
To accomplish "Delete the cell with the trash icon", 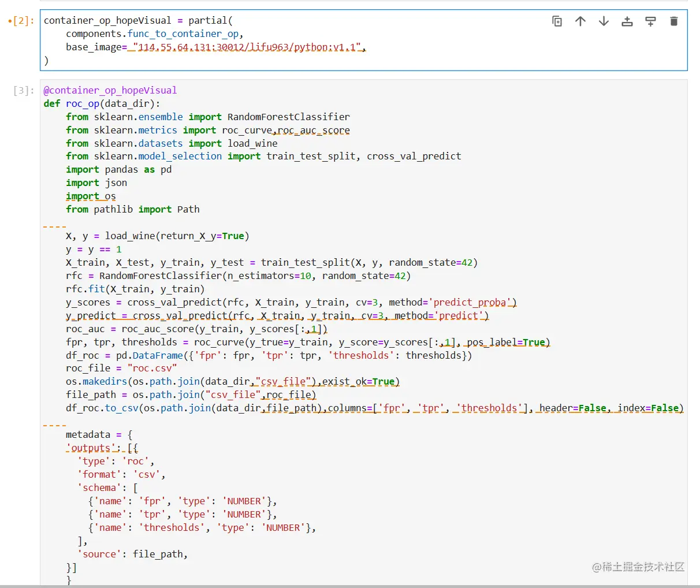I will click(x=673, y=21).
